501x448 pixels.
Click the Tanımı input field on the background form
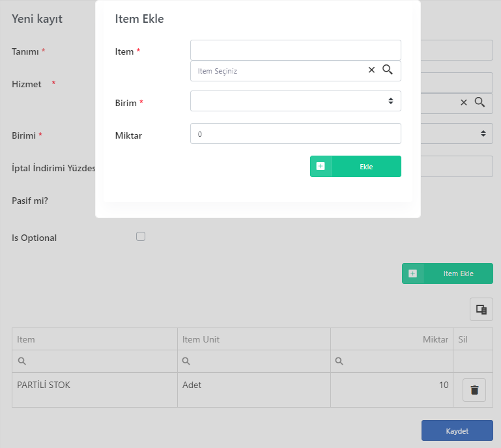pyautogui.click(x=457, y=50)
